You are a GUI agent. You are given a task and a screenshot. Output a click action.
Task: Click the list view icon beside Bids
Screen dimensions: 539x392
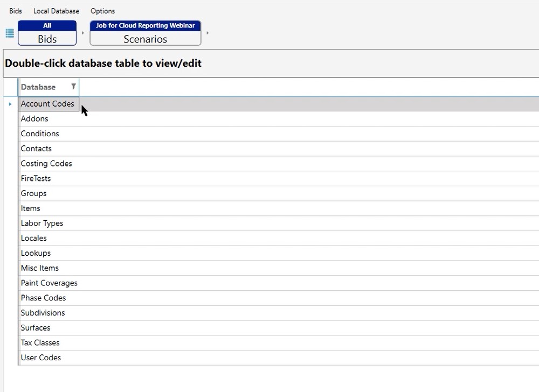[10, 33]
